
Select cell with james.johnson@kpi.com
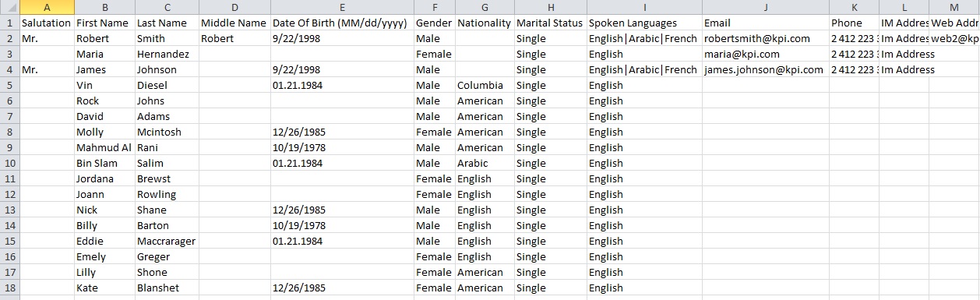[x=766, y=69]
